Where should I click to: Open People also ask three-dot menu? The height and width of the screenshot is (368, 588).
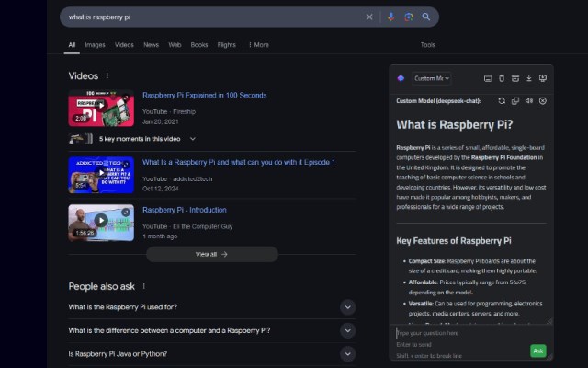pos(144,286)
